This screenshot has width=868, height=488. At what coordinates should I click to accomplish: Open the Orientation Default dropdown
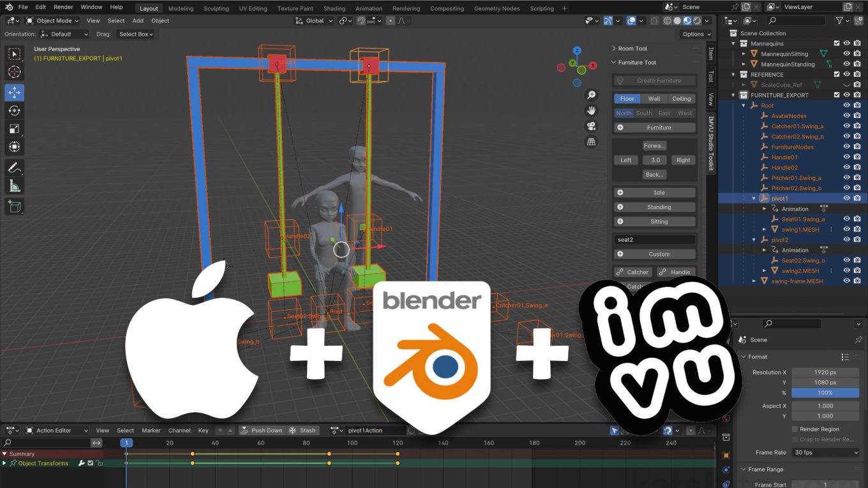tap(66, 34)
